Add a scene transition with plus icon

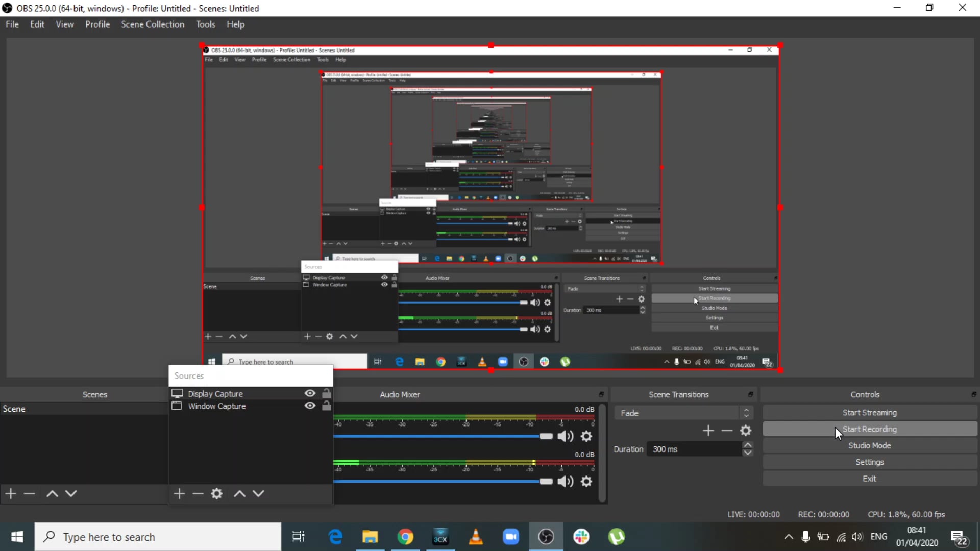[x=708, y=431]
